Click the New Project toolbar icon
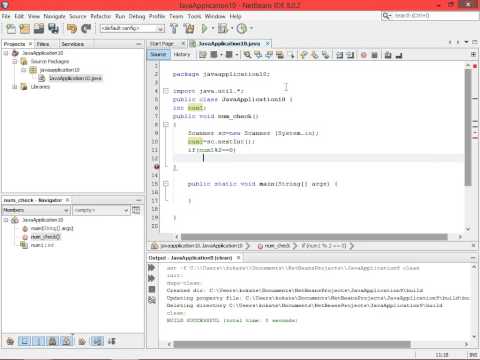Image resolution: width=480 pixels, height=360 pixels. point(25,29)
